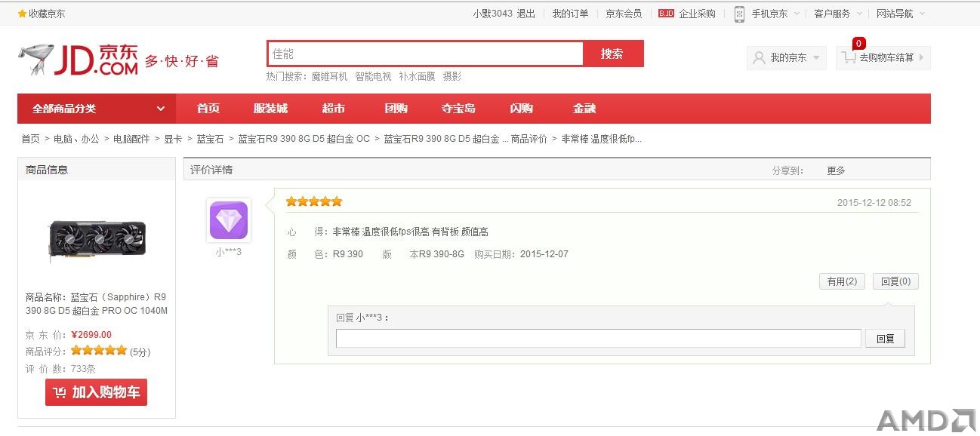Click the reply text input box

pos(598,339)
